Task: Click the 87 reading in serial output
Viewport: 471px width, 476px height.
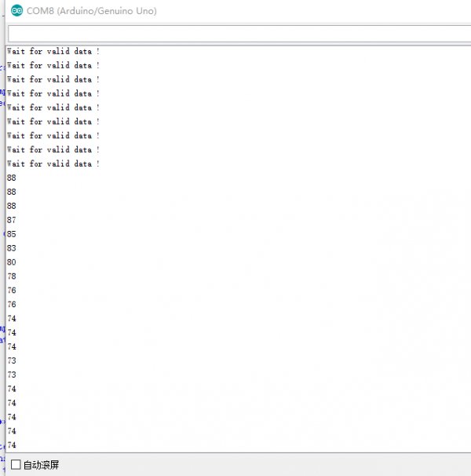Action: [11, 220]
